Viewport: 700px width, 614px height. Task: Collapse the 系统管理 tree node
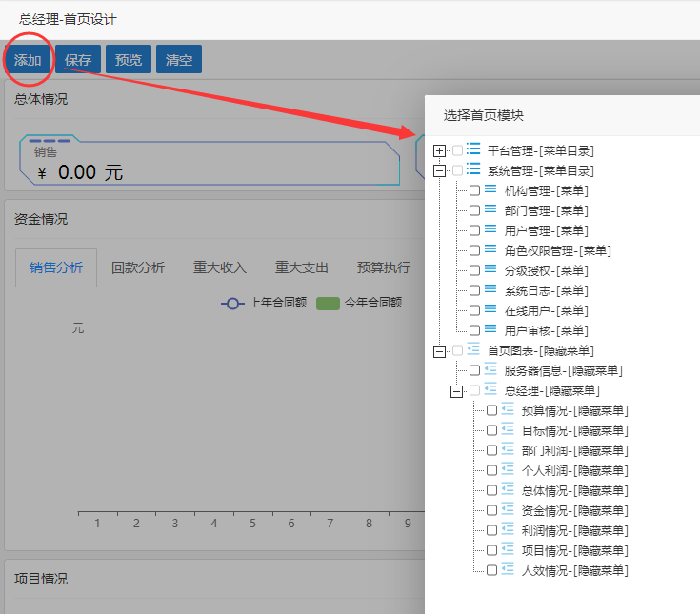coord(439,170)
